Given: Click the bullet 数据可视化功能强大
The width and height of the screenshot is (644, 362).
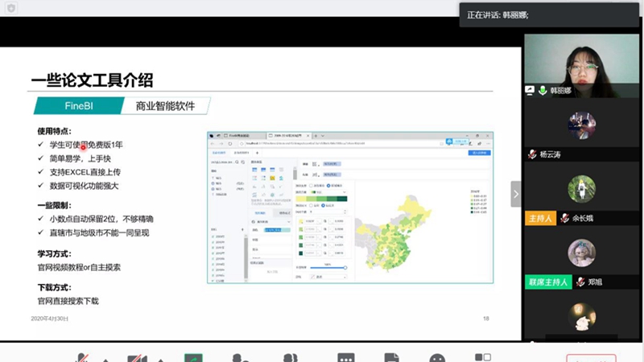Looking at the screenshot, I should coord(84,186).
